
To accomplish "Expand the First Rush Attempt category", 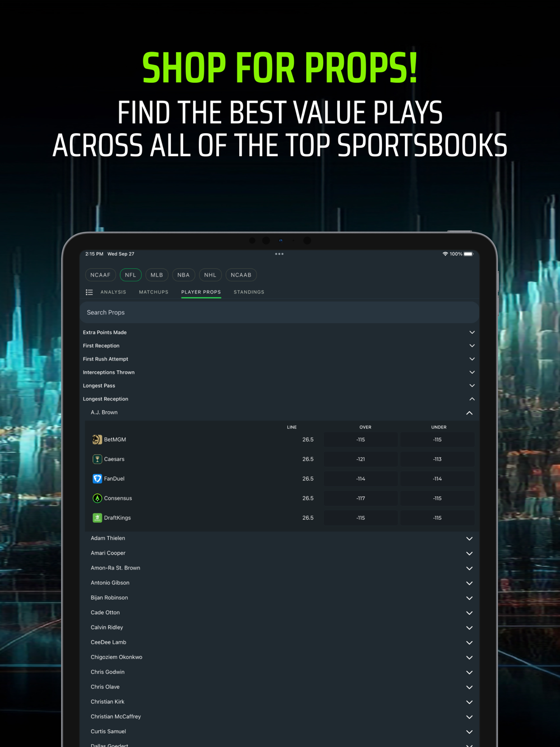I will [279, 359].
